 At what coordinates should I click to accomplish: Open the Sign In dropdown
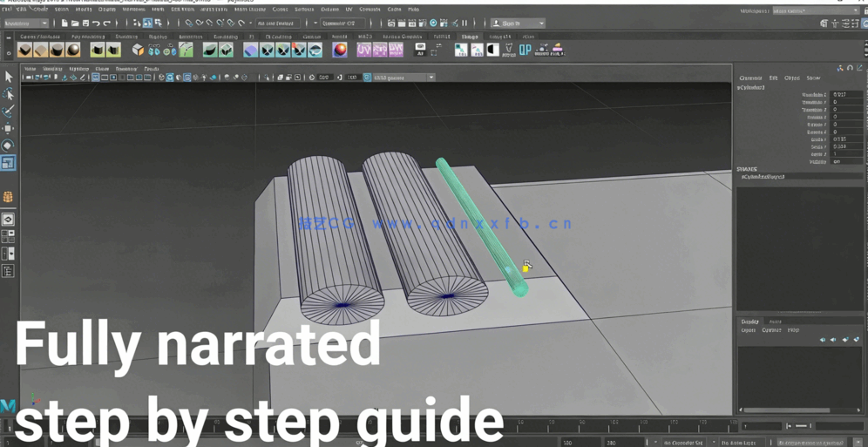[518, 24]
